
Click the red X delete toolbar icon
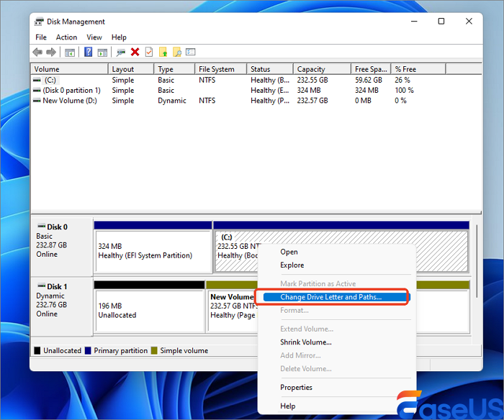click(135, 52)
